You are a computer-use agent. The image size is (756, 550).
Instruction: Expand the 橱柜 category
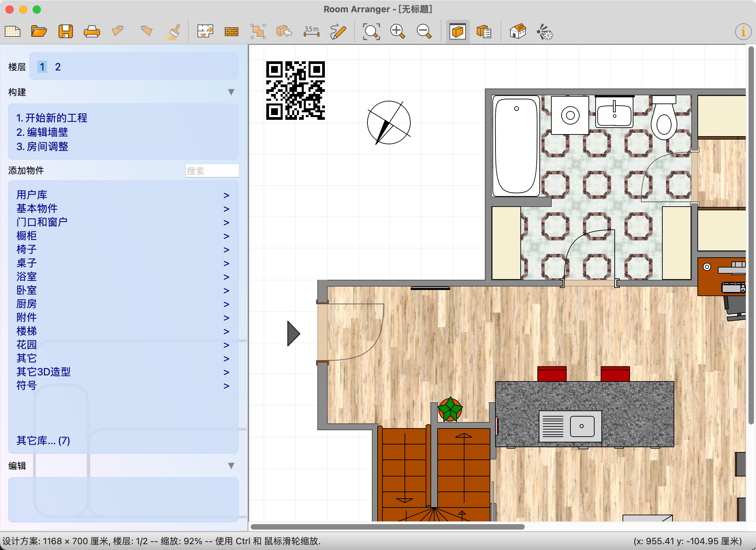coord(123,236)
